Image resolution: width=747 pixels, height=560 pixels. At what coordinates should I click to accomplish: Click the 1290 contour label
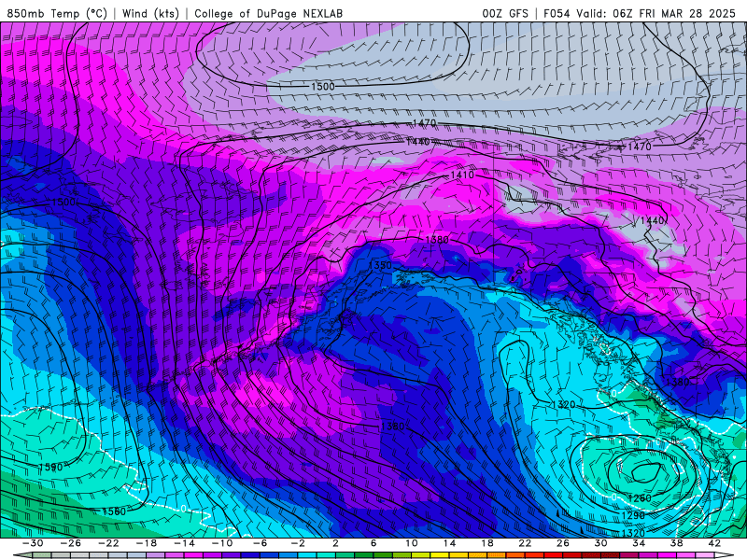[x=633, y=516]
